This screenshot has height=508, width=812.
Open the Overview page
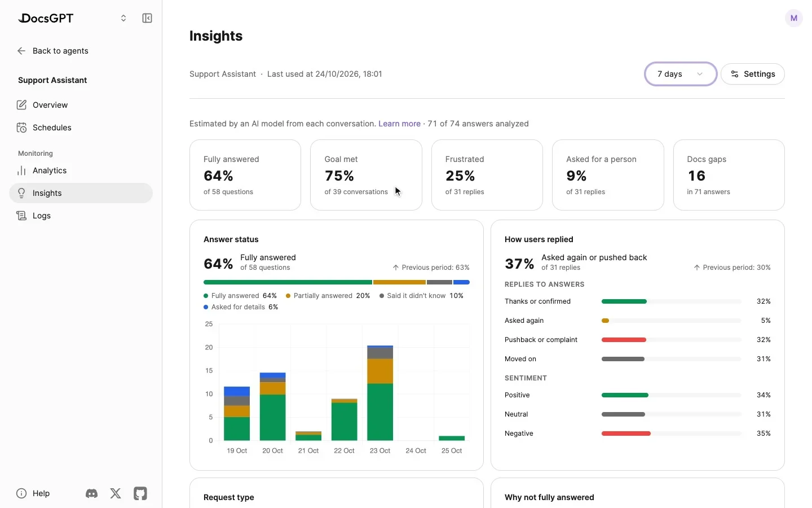tap(81, 105)
